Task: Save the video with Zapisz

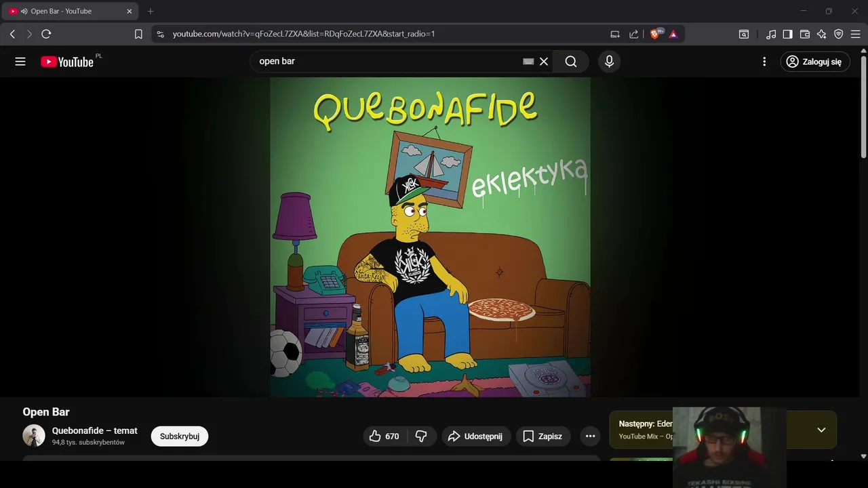Action: [x=543, y=436]
